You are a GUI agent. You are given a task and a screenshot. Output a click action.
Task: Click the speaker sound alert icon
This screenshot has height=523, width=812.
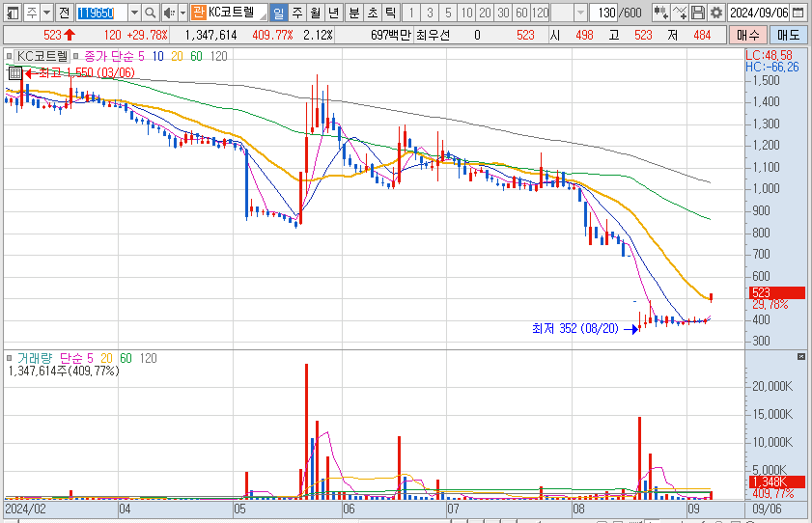coord(169,13)
